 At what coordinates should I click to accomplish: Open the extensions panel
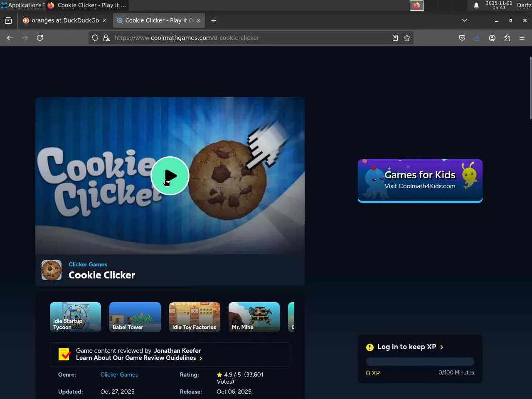507,38
